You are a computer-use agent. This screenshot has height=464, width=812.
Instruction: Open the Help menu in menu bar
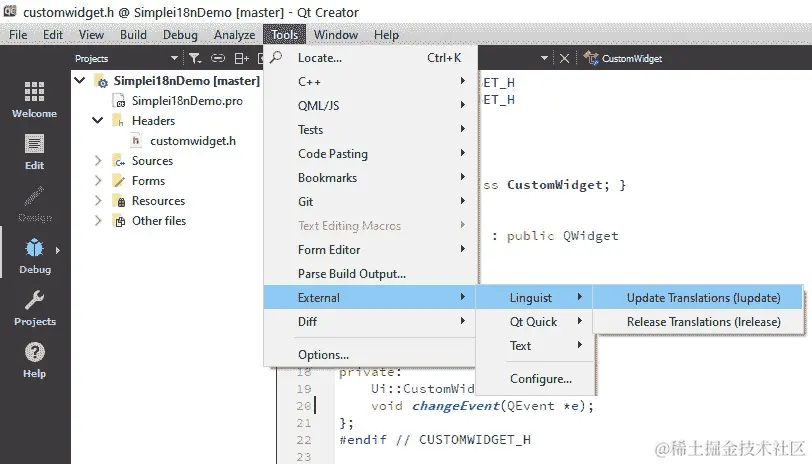(386, 35)
